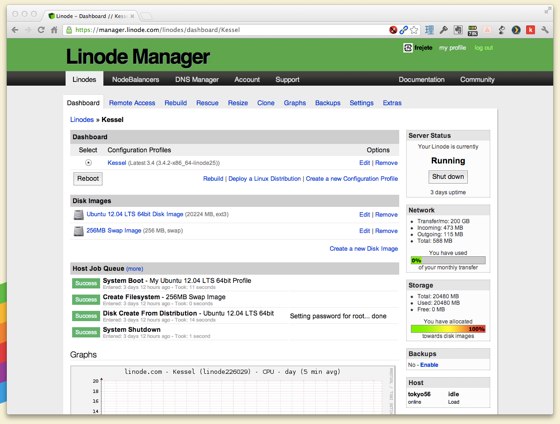Screen dimensions: 560x424
Task: Edit the 256MB Swap Image
Action: (x=365, y=231)
